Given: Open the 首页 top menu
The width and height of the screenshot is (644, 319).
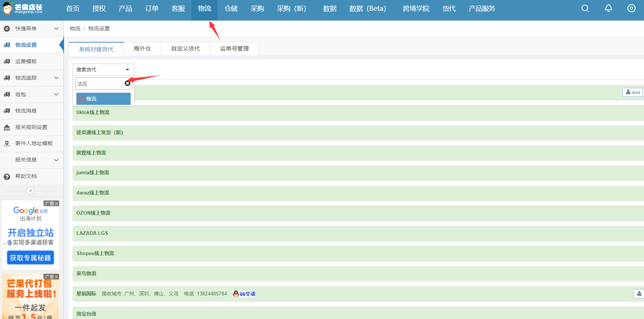Looking at the screenshot, I should click(73, 8).
